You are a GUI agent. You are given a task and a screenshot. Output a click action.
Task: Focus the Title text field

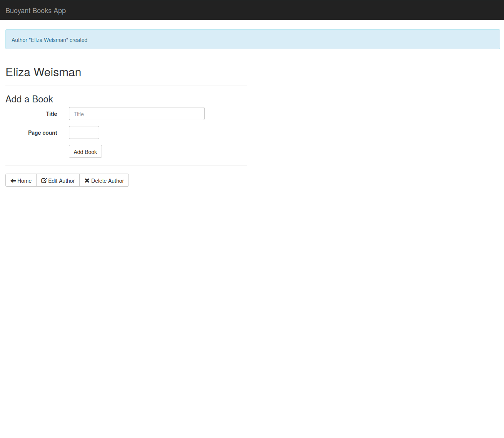pos(137,114)
